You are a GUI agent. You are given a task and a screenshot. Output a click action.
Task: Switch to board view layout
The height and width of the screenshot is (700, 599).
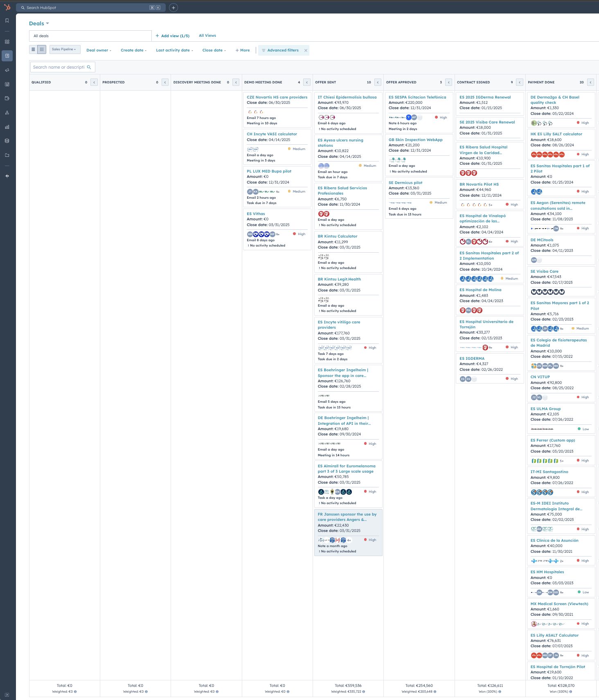(42, 49)
